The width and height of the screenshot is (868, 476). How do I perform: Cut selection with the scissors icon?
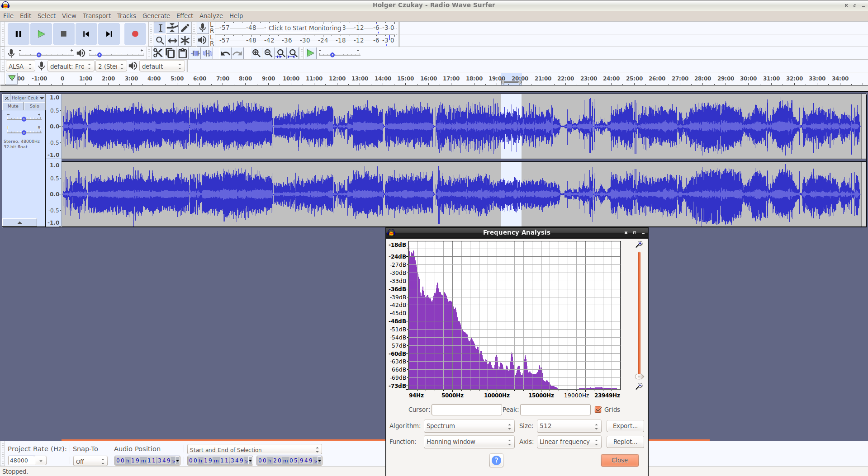pyautogui.click(x=157, y=53)
